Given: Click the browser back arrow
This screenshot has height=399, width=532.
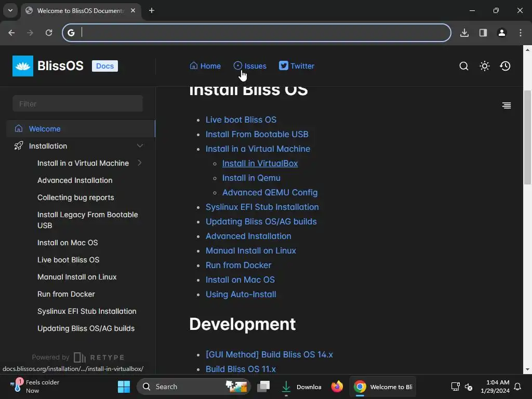Looking at the screenshot, I should click(x=11, y=33).
